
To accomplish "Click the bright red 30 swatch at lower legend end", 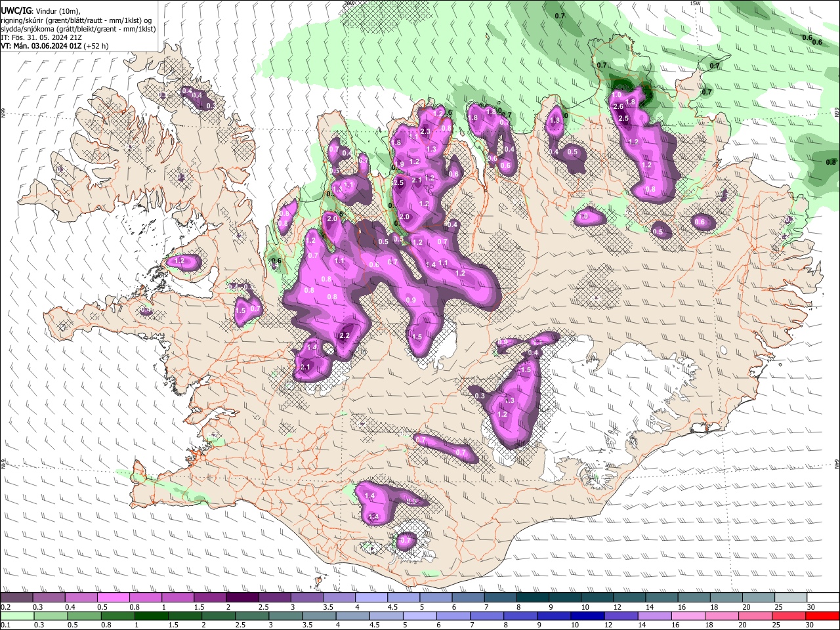I will (823, 616).
